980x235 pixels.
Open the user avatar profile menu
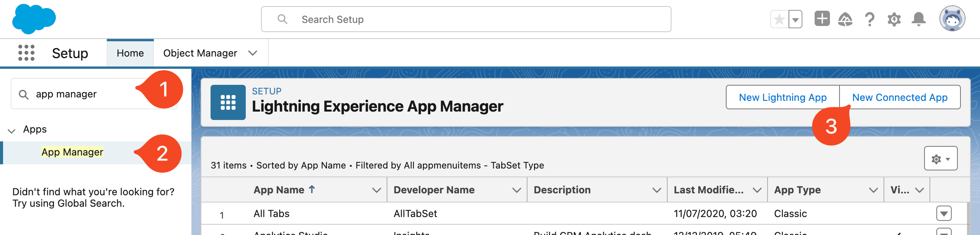coord(952,18)
